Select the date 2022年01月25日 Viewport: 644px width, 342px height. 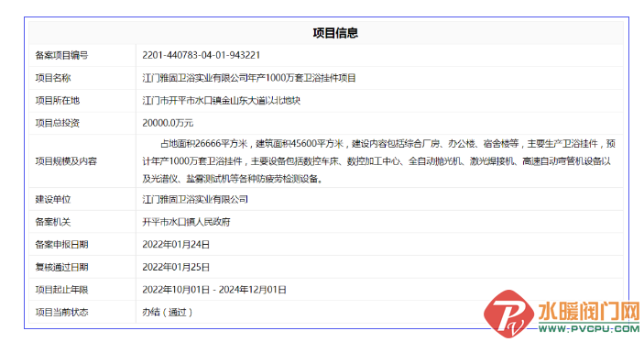pos(176,267)
